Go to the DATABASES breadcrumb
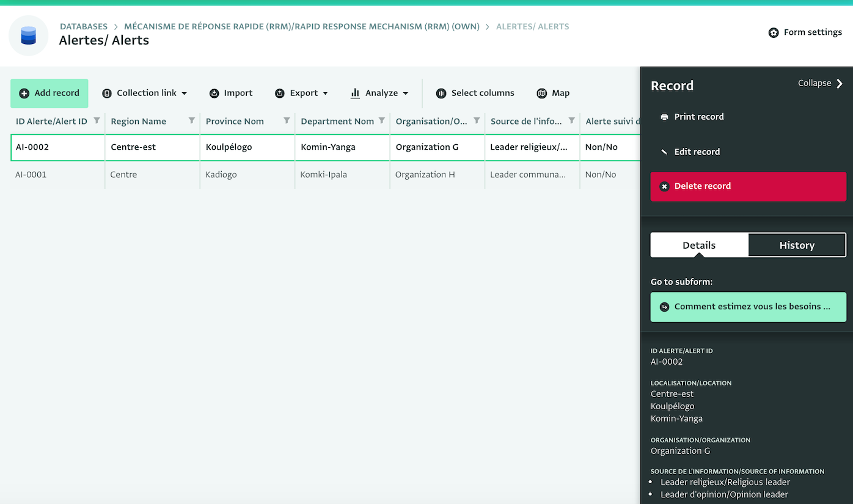This screenshot has height=504, width=853. click(84, 27)
